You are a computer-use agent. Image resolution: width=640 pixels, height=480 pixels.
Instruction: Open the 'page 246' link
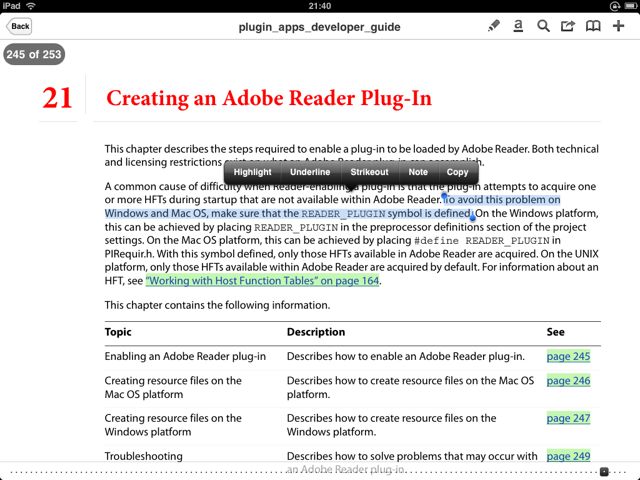pyautogui.click(x=568, y=381)
